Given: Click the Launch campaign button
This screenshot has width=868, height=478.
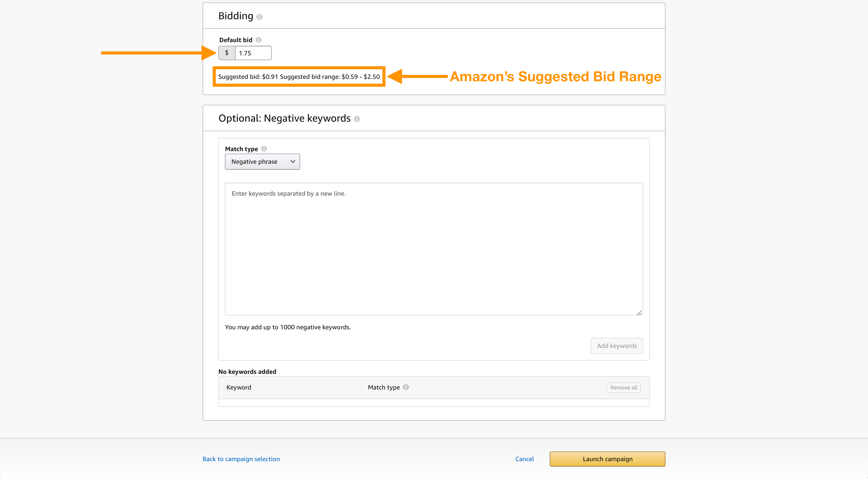Looking at the screenshot, I should pyautogui.click(x=607, y=459).
